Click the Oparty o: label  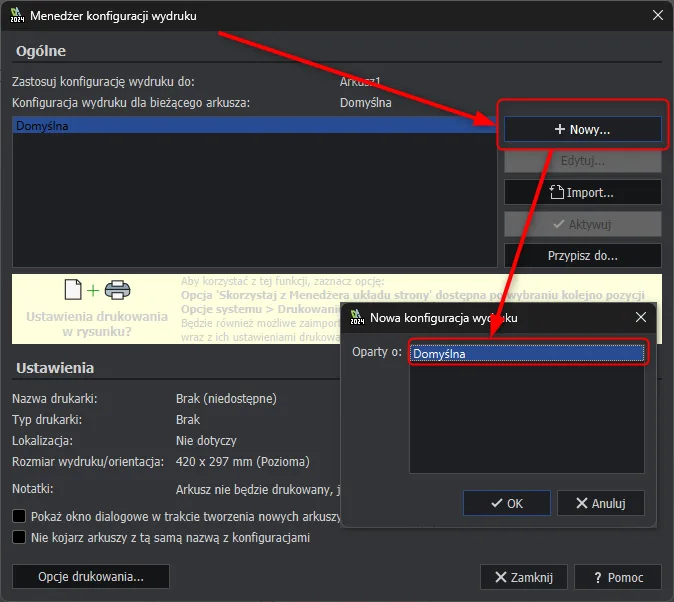pyautogui.click(x=377, y=352)
